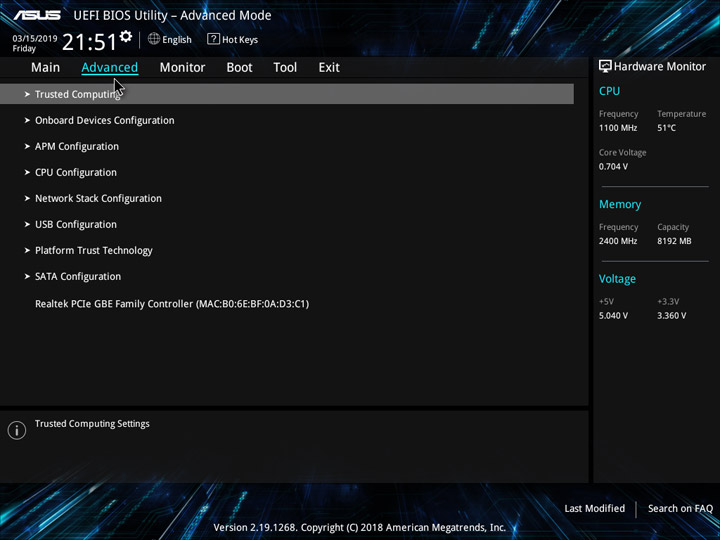This screenshot has height=540, width=720.
Task: Click the Friday day label
Action: pos(24,49)
